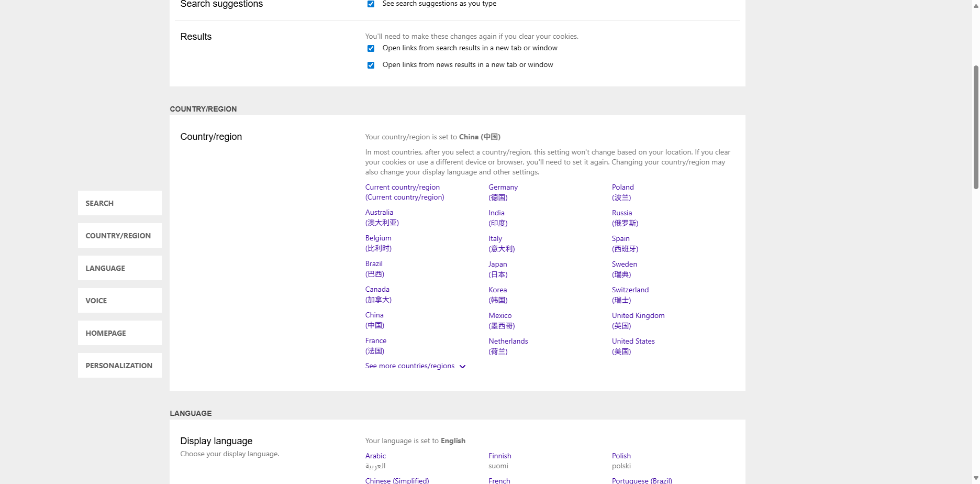Uncheck "Open links from news results in a new tab"

(x=371, y=65)
